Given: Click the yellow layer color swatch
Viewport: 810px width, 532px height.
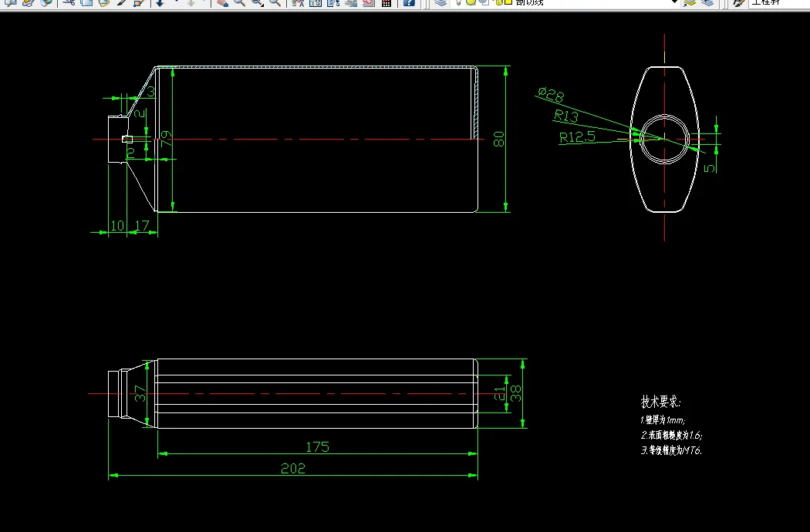Looking at the screenshot, I should tap(508, 2).
